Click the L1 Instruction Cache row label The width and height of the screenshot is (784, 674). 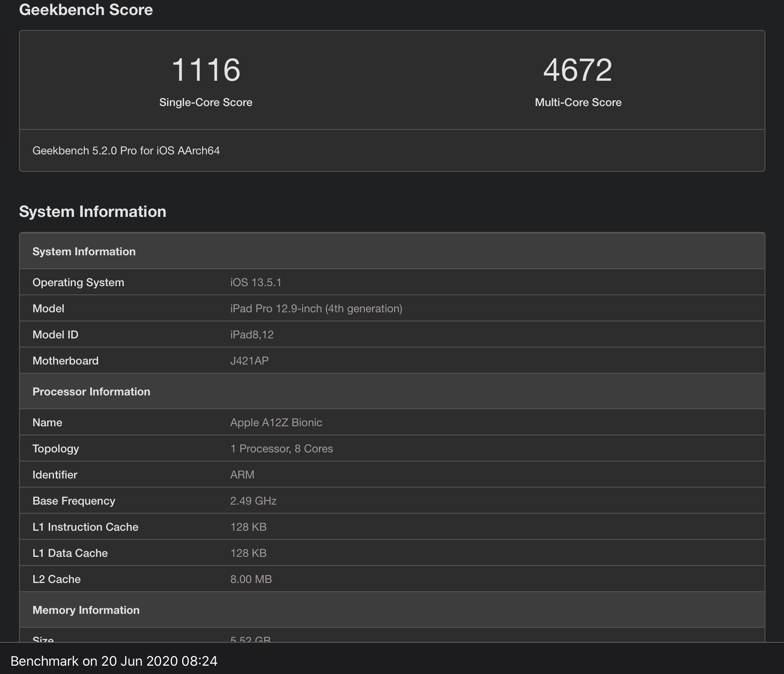click(85, 527)
